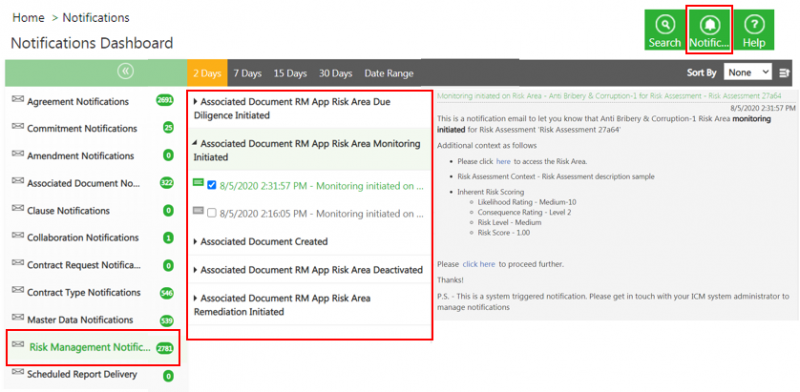Click the 8/5/2020 2:31:57 PM message timestamp

click(x=763, y=108)
